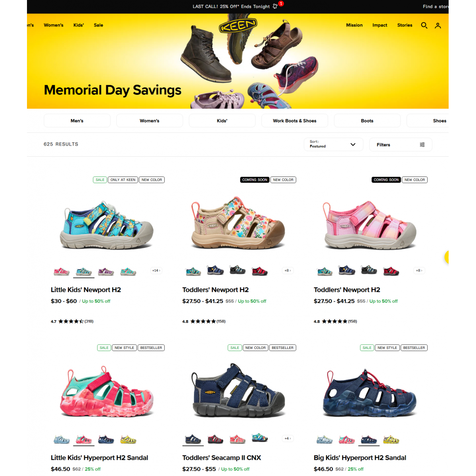Select the navy swatch on Little Kids' Hyperport H2
The height and width of the screenshot is (476, 476).
click(106, 439)
